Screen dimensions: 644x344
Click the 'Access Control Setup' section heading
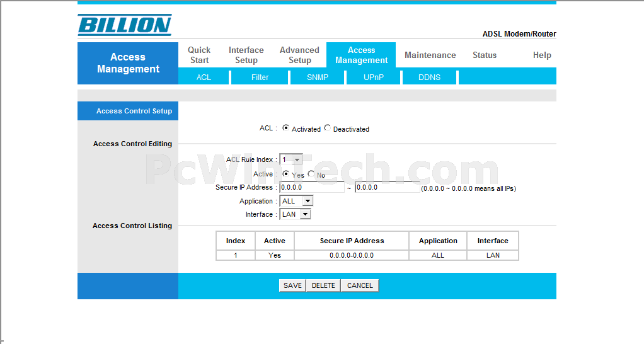click(x=134, y=111)
